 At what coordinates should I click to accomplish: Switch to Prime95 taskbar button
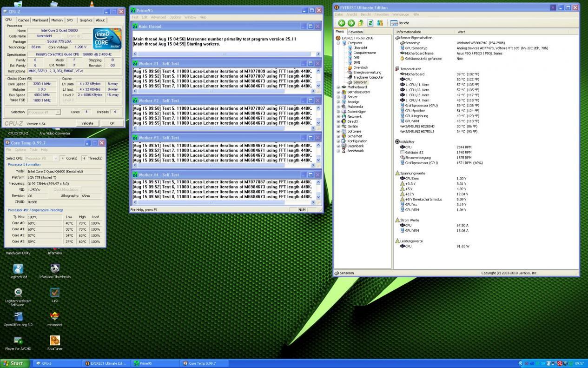pyautogui.click(x=155, y=363)
